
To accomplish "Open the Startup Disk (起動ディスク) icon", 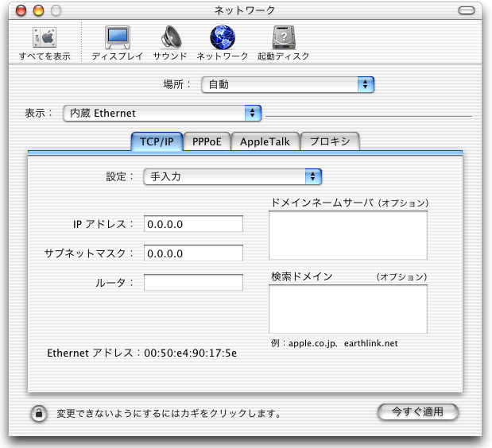I will 284,37.
